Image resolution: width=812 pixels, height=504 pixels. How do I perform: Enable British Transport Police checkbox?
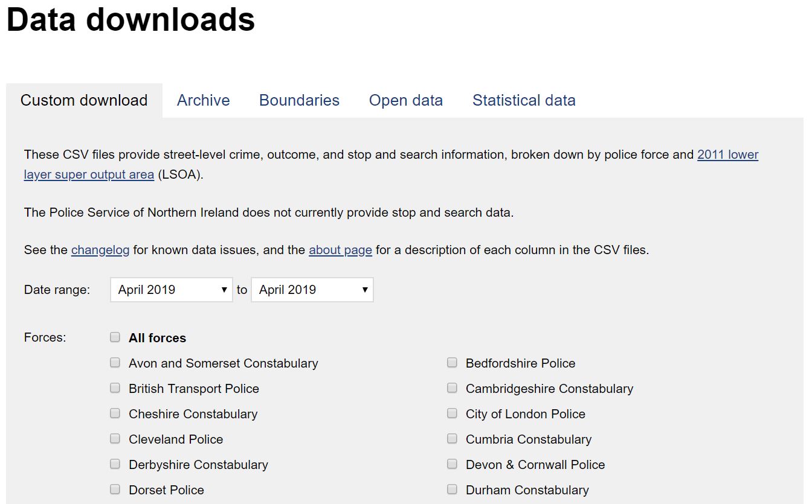(115, 388)
